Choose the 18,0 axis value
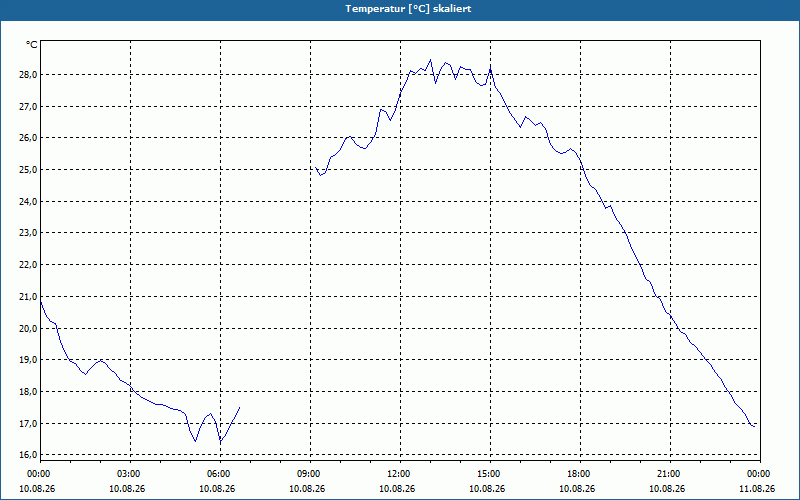Viewport: 800px width, 500px height. pyautogui.click(x=29, y=391)
